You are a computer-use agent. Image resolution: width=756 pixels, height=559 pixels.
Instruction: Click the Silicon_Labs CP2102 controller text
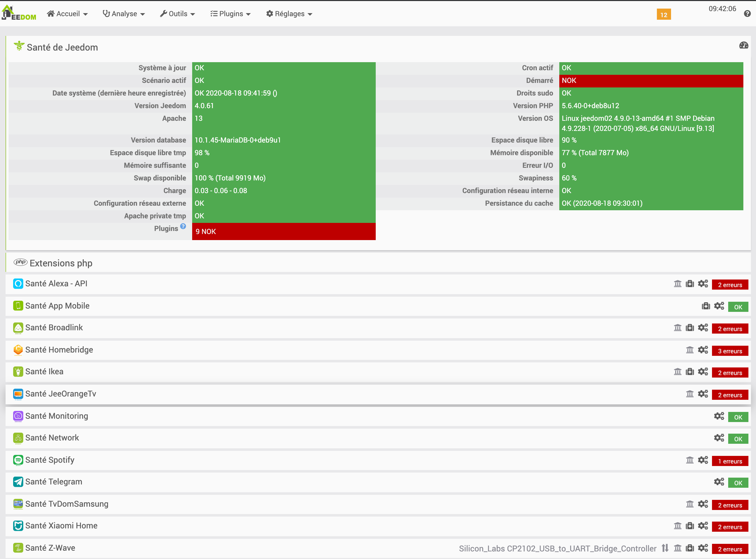coord(557,548)
